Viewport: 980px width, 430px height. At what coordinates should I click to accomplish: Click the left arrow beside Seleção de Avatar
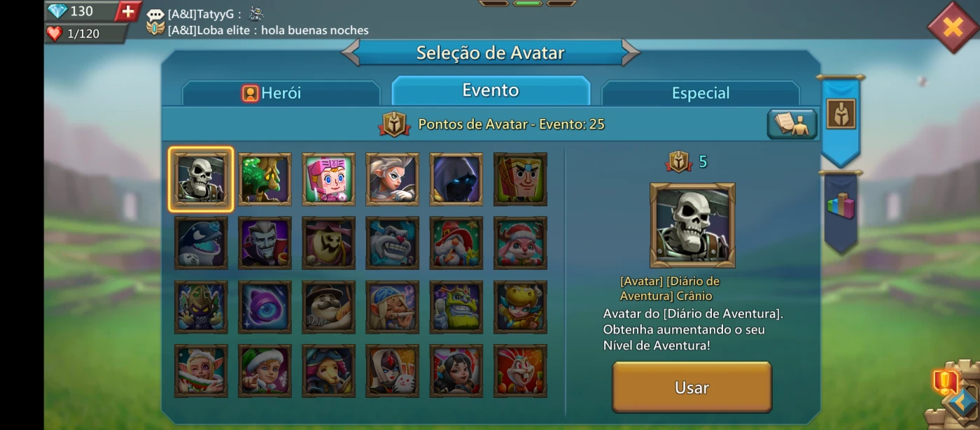[351, 52]
